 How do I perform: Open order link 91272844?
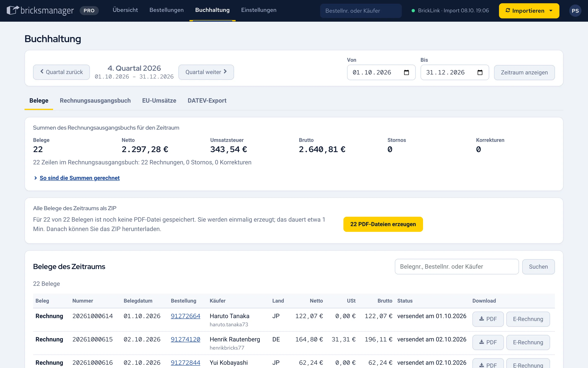pyautogui.click(x=185, y=363)
